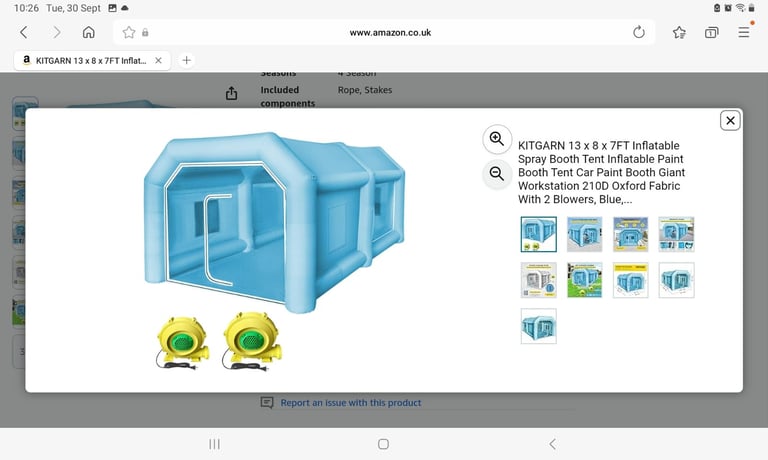Click the browser forward arrow
This screenshot has height=460, width=768.
(x=57, y=32)
